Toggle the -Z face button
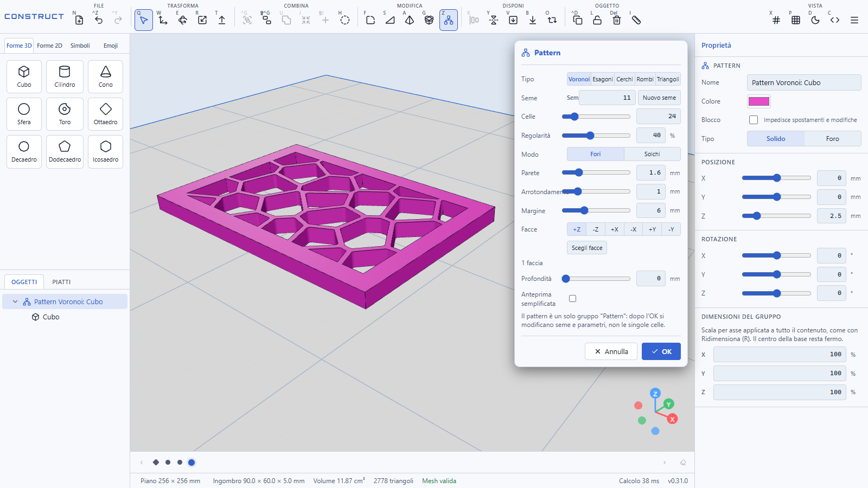Screen dimensions: 868x488 (596, 229)
